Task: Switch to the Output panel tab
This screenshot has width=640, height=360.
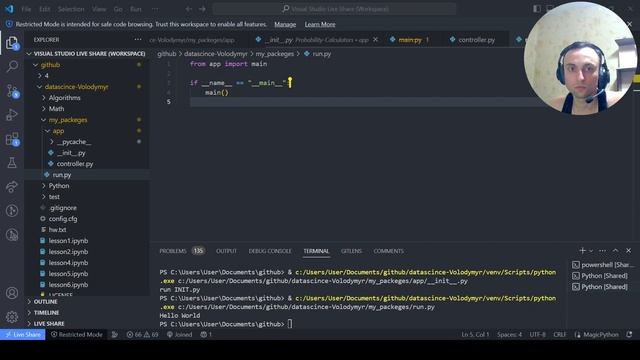Action: [x=226, y=251]
